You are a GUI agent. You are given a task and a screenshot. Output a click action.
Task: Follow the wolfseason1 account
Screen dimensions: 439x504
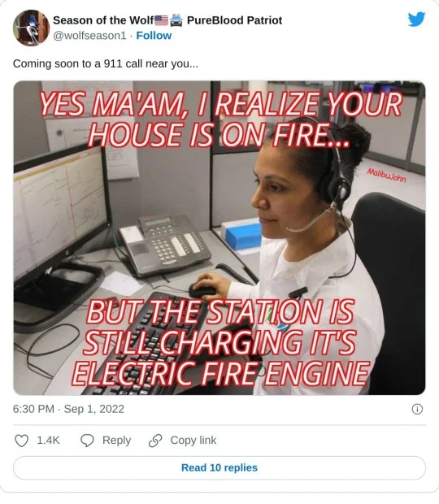tap(154, 35)
